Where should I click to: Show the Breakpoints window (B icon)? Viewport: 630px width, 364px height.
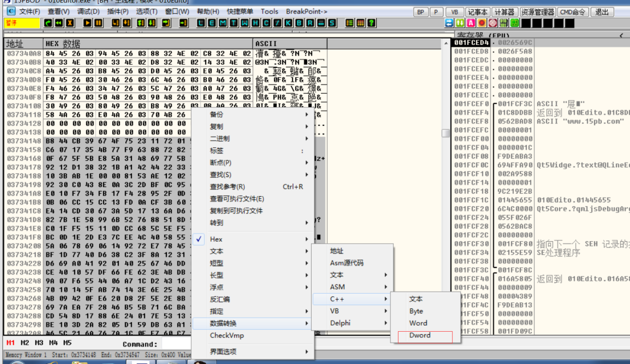(x=298, y=23)
